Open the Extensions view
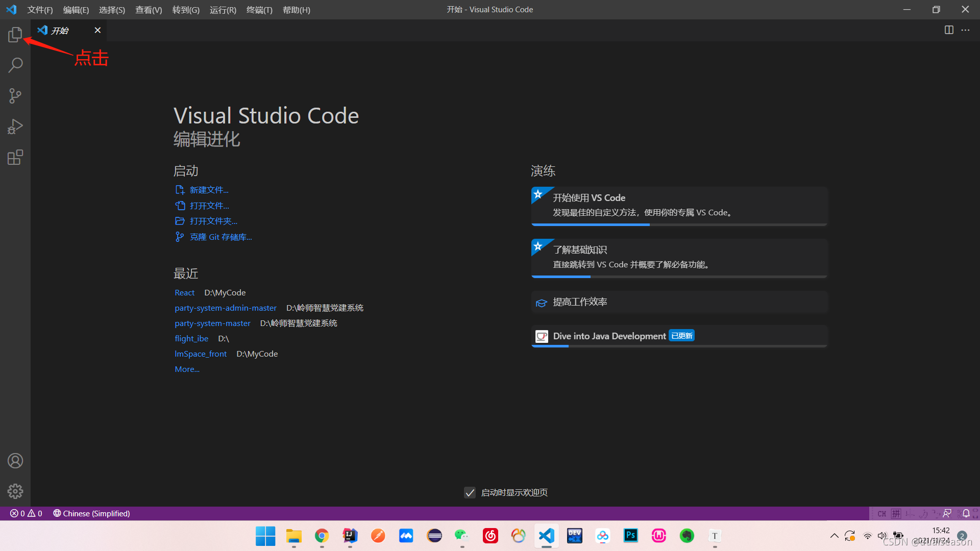The image size is (980, 551). tap(15, 157)
